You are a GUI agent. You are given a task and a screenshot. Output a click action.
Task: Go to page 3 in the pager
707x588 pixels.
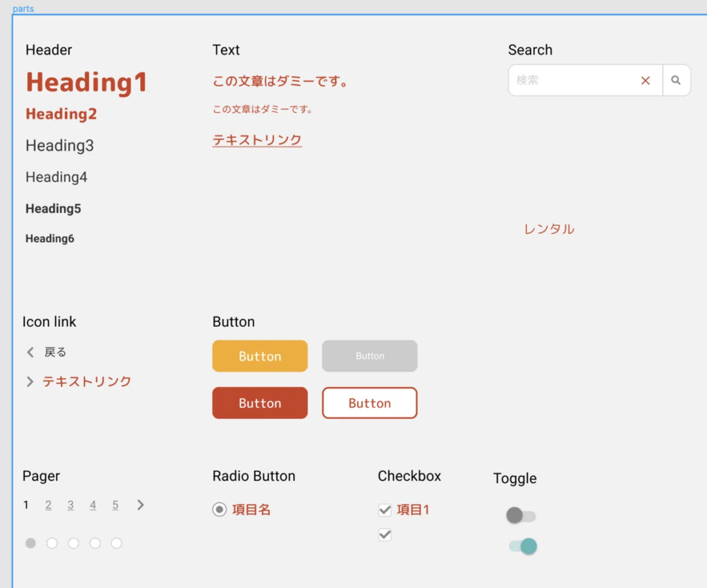point(70,505)
